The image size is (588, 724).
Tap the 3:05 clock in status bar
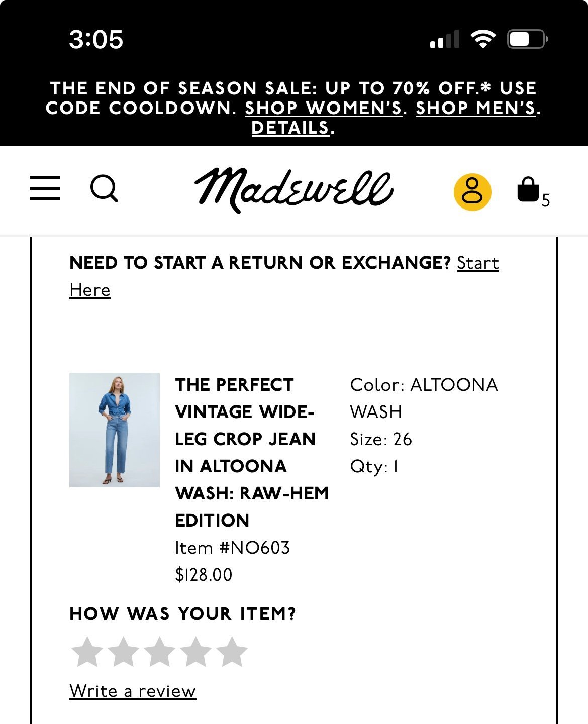click(x=96, y=39)
